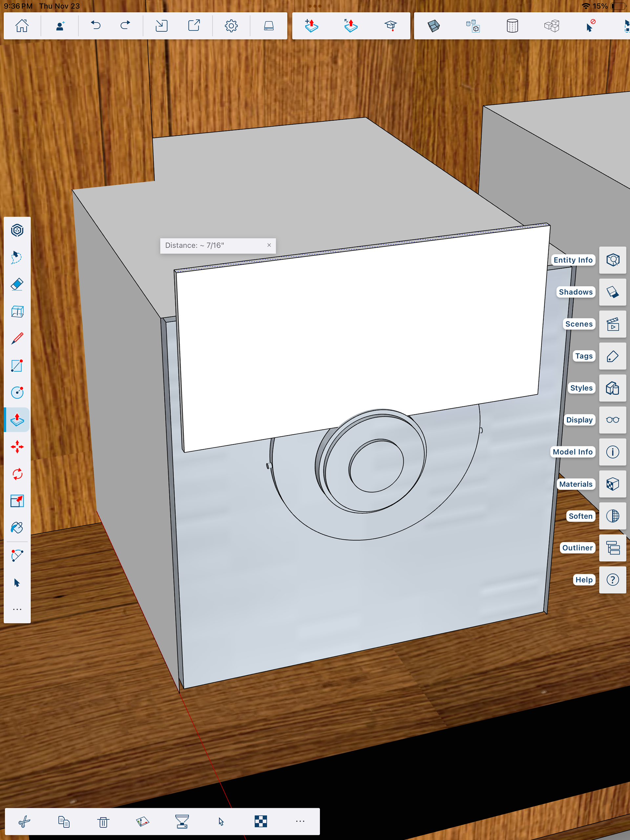Open the Materials panel icon
The image size is (630, 840).
pos(612,484)
